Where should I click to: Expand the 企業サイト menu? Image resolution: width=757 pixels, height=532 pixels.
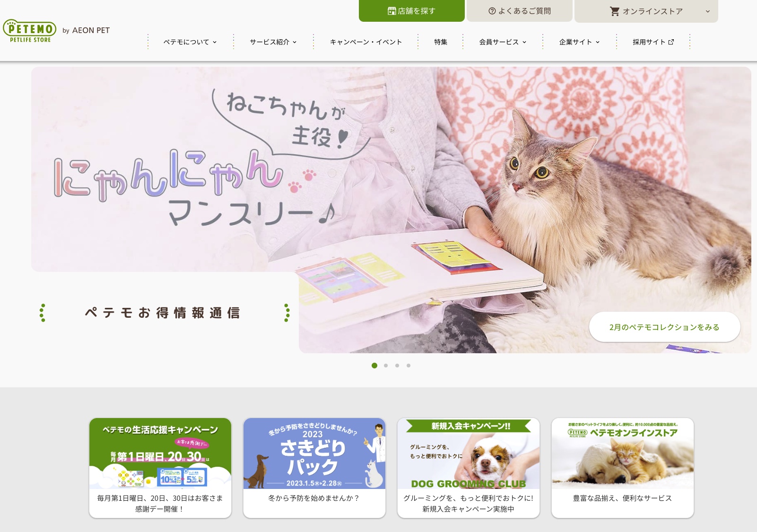[579, 42]
